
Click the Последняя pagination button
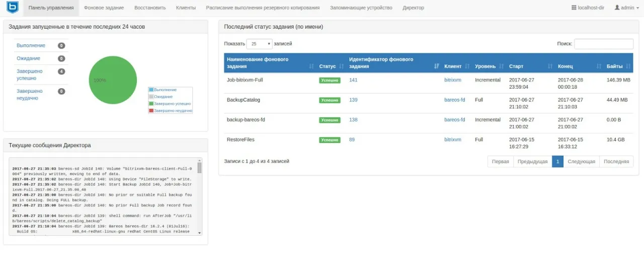click(616, 162)
